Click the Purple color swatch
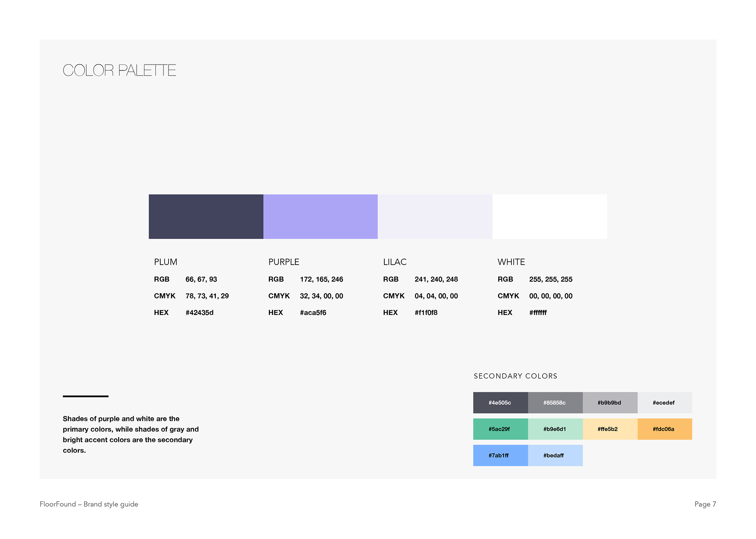Screen dimensions: 756x539 (321, 217)
